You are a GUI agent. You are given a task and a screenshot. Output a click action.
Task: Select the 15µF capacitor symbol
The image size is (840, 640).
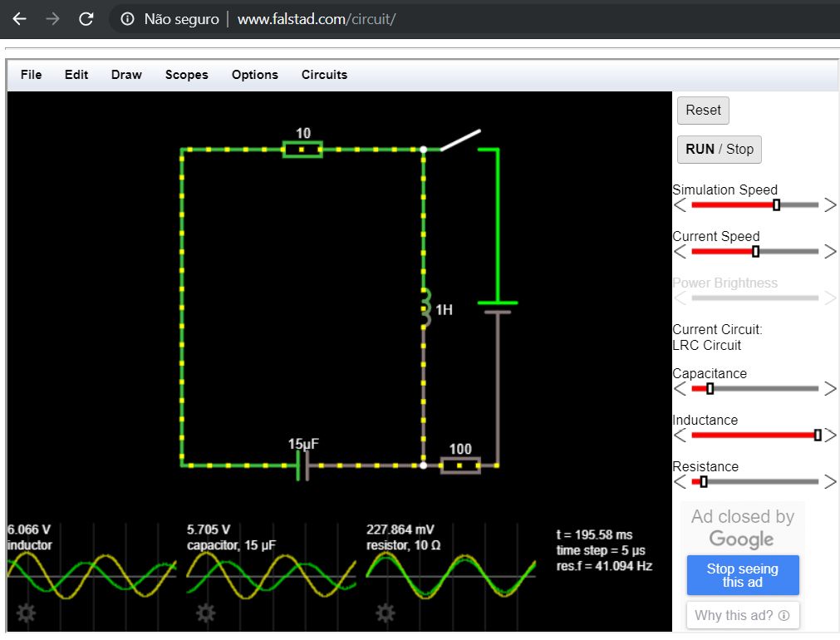[302, 465]
